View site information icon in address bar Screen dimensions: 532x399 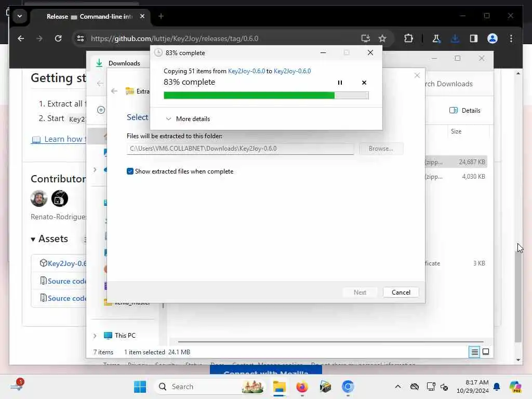[x=81, y=38]
